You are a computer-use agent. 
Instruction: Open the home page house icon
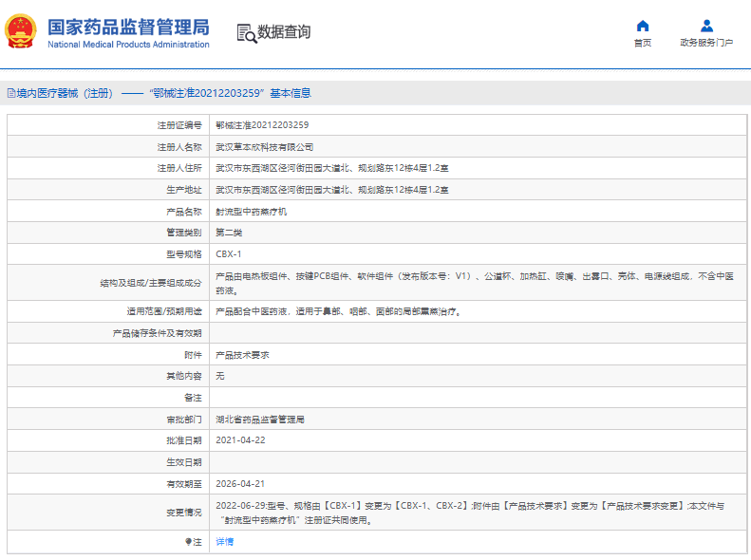tap(642, 26)
